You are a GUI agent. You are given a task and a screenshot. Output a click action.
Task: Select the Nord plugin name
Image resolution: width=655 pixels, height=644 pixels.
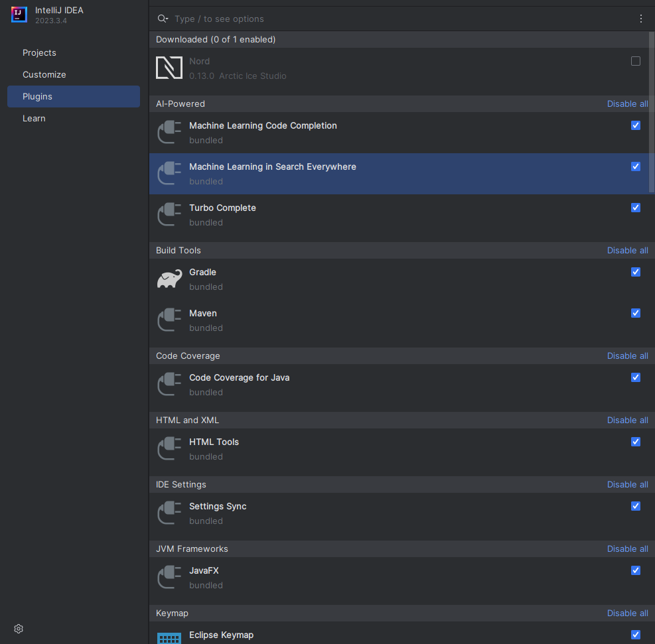[x=199, y=61]
